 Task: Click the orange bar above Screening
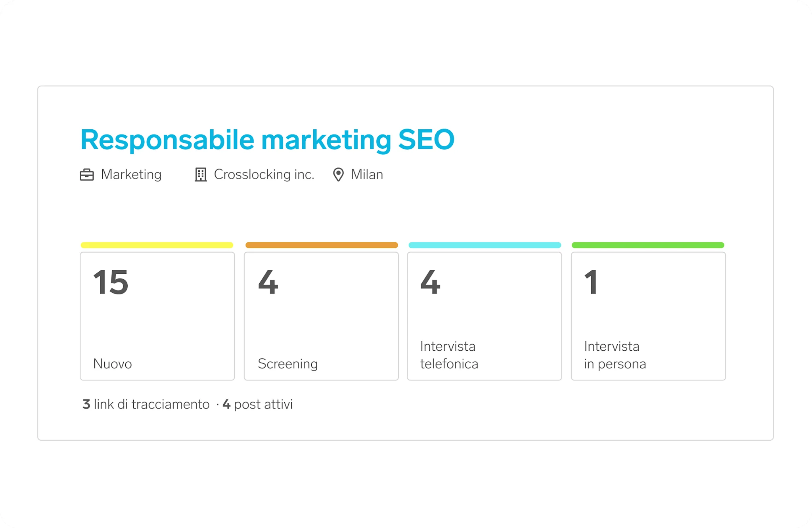[x=322, y=245]
